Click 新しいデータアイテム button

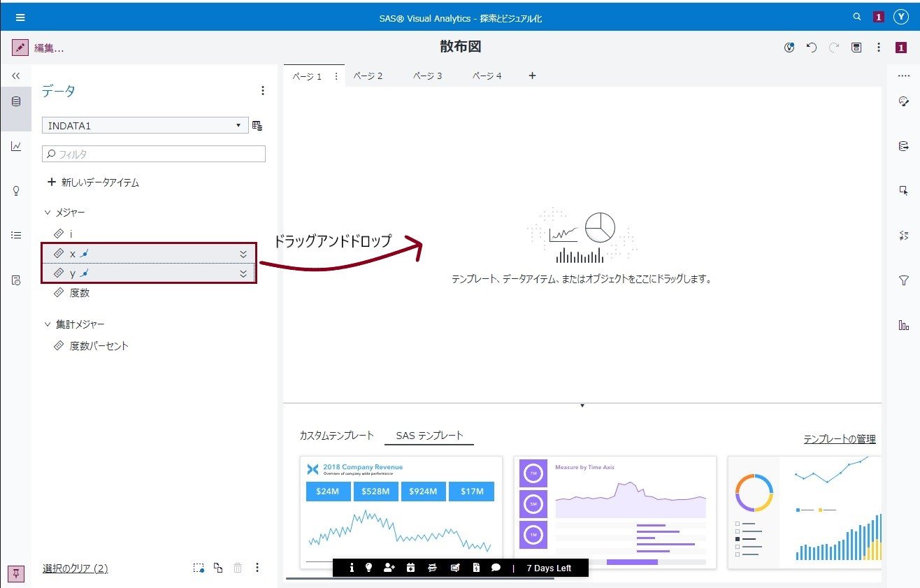(93, 182)
